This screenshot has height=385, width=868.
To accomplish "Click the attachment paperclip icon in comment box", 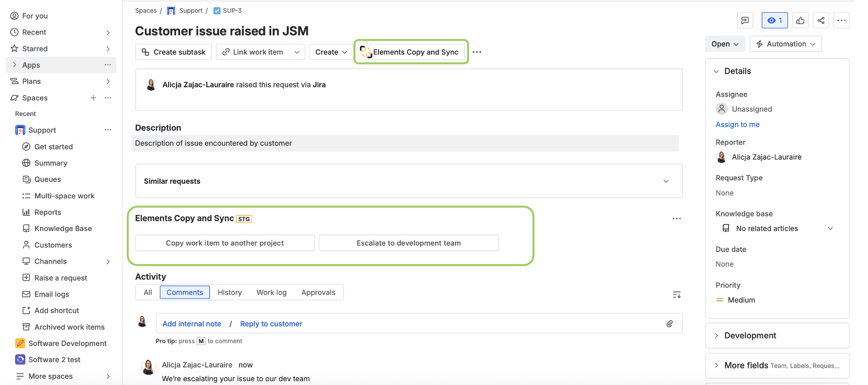I will point(670,324).
